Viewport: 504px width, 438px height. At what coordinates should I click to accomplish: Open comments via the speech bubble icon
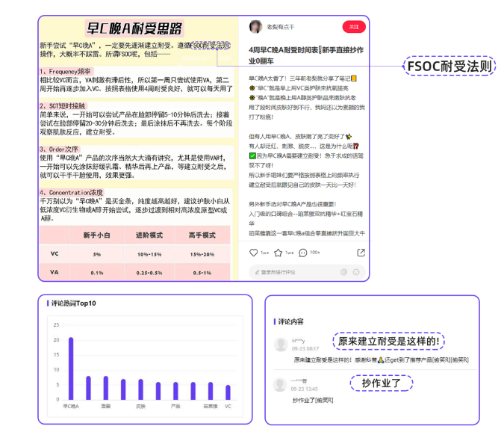[305, 253]
